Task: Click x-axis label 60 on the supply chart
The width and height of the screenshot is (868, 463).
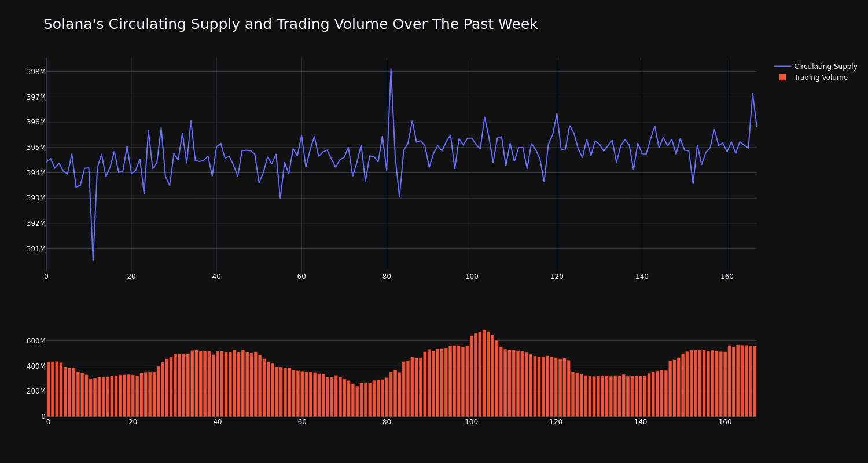Action: point(301,277)
